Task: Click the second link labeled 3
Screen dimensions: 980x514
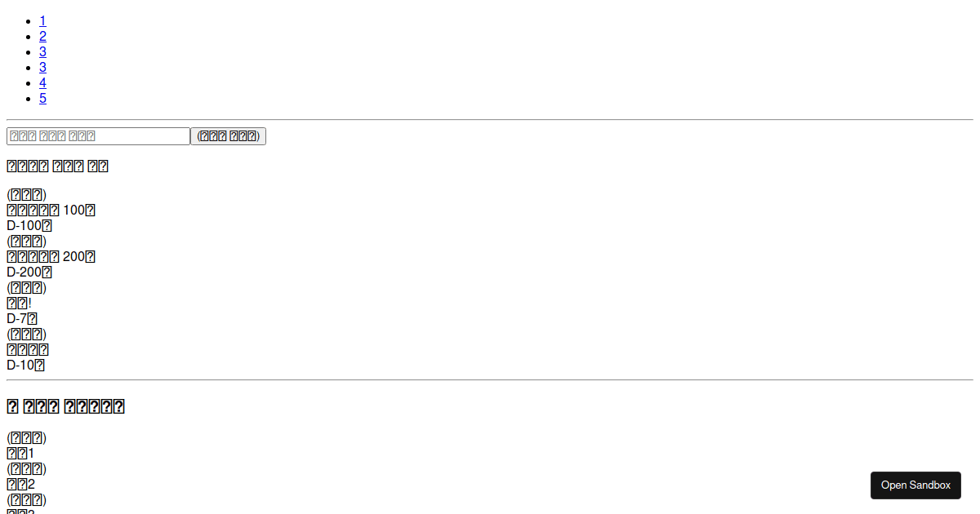Action: click(42, 68)
